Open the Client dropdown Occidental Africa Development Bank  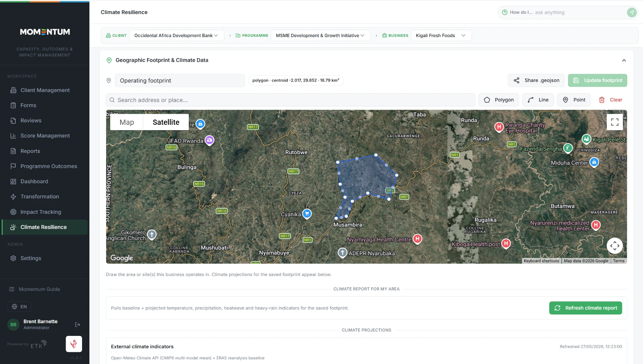click(x=176, y=35)
